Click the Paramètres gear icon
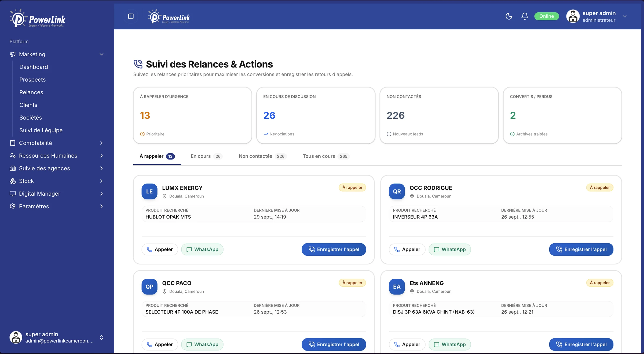The height and width of the screenshot is (354, 644). coord(13,206)
